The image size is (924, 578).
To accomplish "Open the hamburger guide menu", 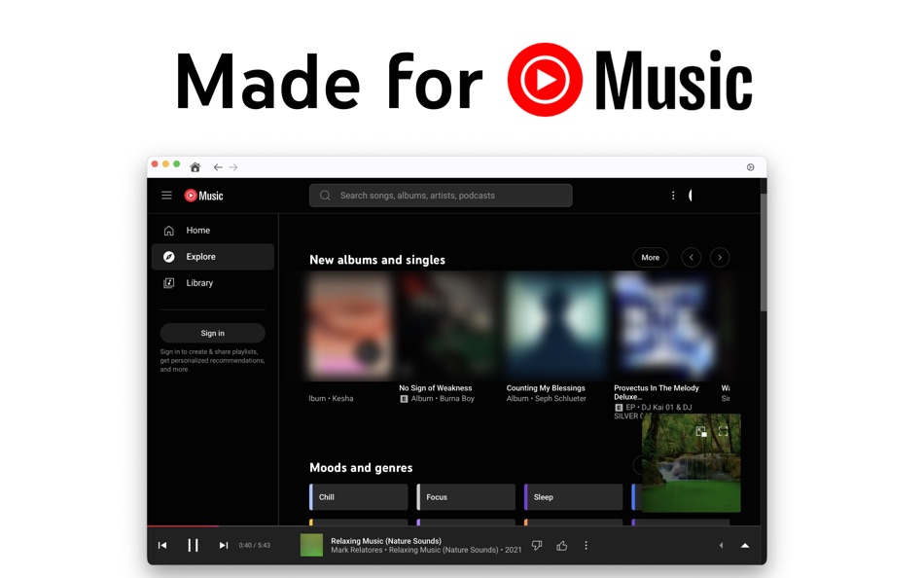I will pos(166,196).
